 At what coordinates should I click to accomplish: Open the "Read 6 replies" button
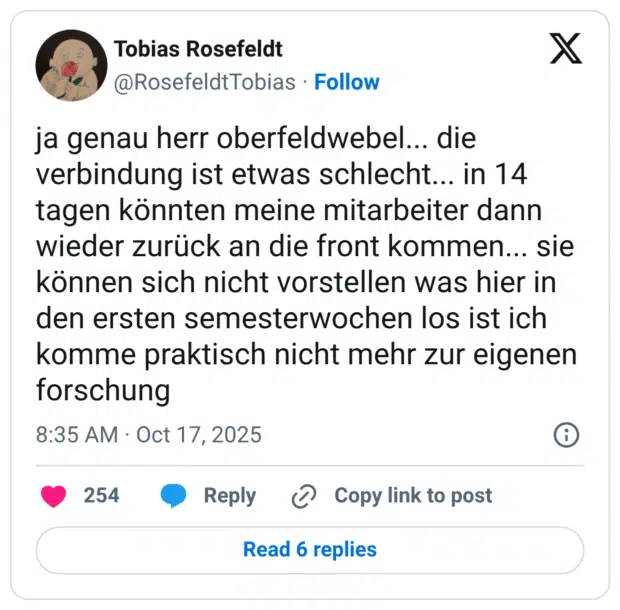point(310,549)
